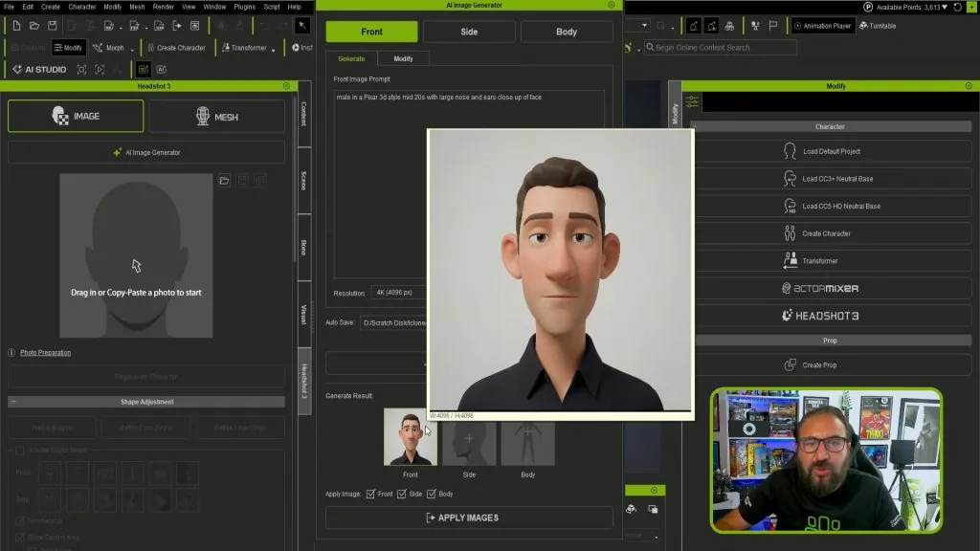This screenshot has height=551, width=980.
Task: Open the folder icon beside photo drop area
Action: (224, 181)
